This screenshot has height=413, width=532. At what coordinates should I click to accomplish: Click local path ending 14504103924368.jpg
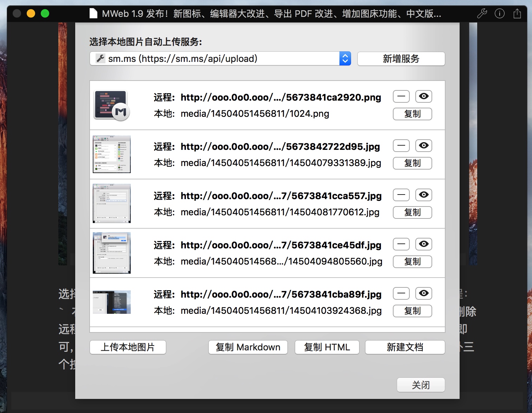281,311
